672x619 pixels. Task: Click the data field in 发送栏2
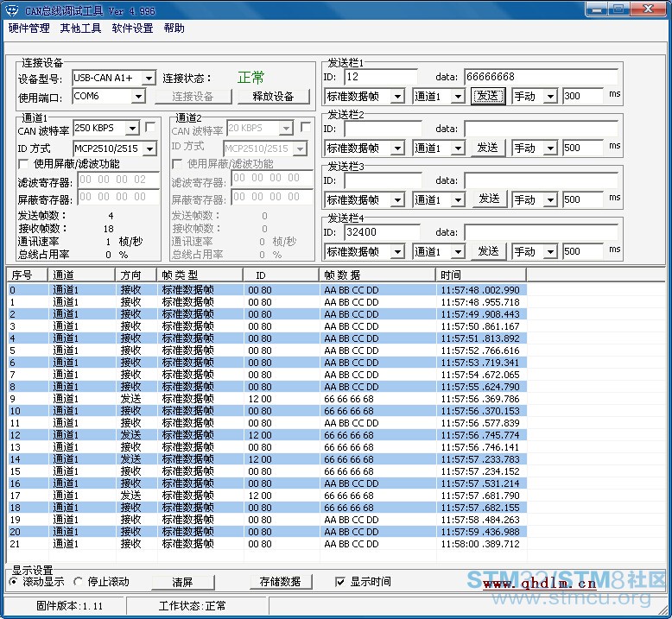click(x=541, y=129)
